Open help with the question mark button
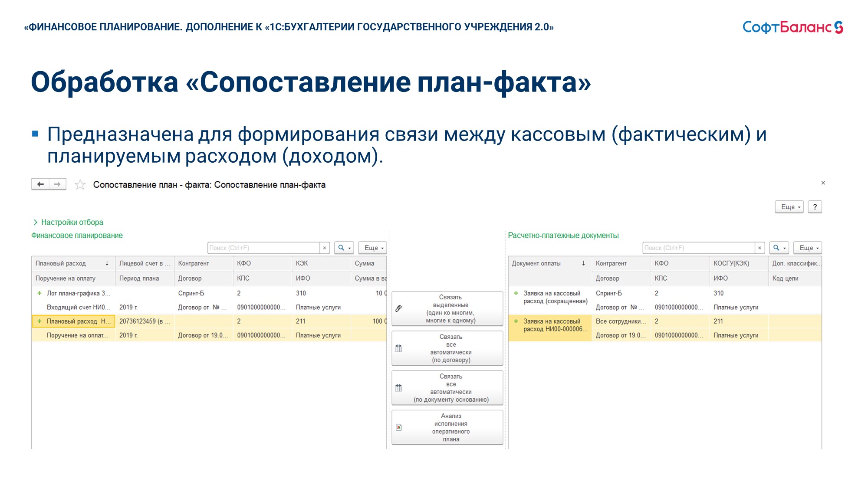Image resolution: width=868 pixels, height=488 pixels. 815,207
